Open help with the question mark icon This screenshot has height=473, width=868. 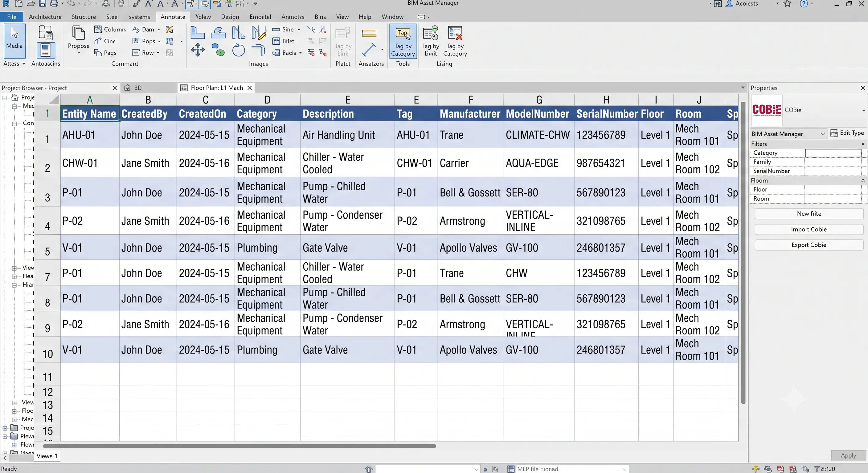(804, 4)
